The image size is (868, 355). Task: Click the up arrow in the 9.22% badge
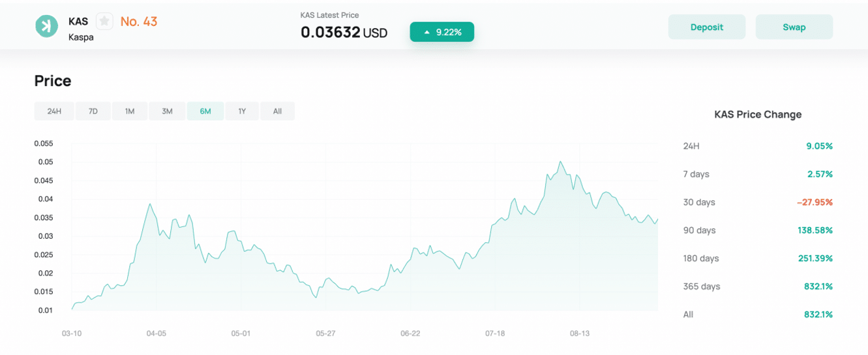pos(427,32)
